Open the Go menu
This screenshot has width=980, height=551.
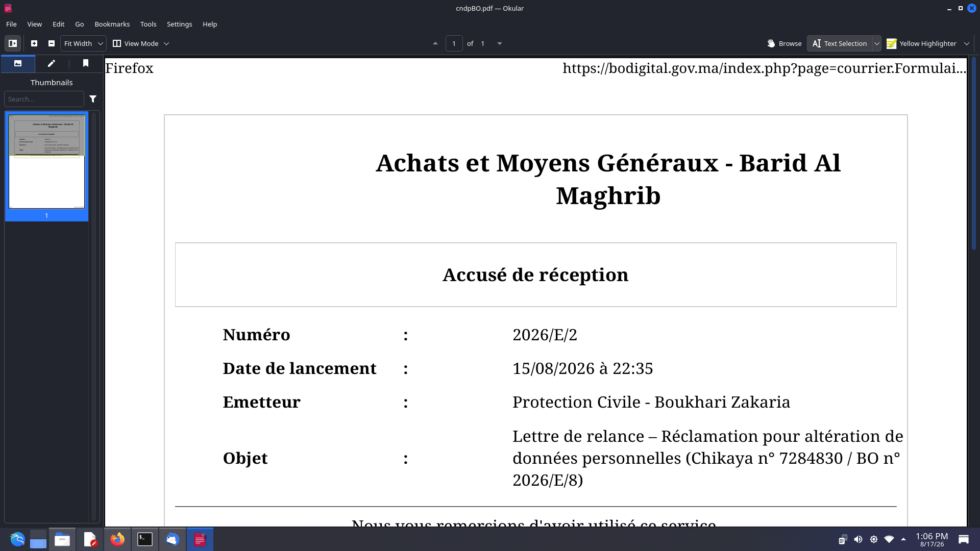(79, 24)
